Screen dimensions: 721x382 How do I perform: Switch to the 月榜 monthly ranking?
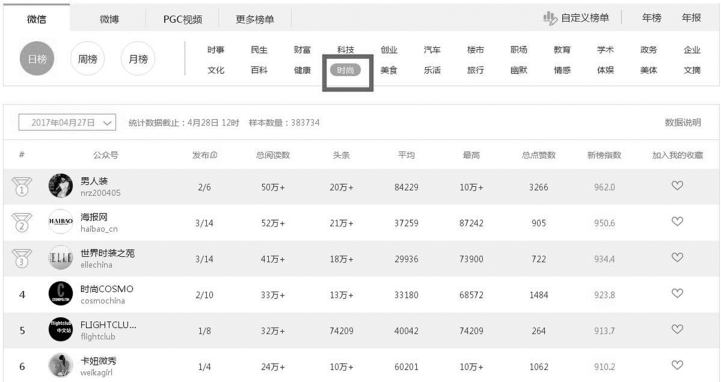pyautogui.click(x=138, y=59)
